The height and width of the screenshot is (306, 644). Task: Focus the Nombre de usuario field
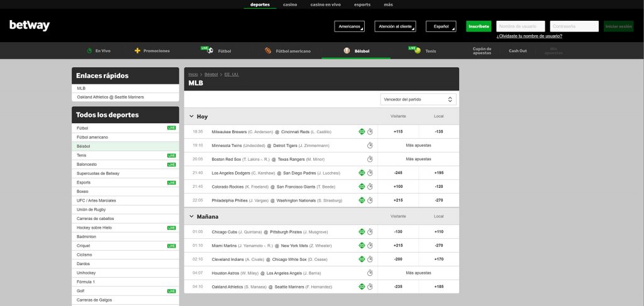click(520, 26)
